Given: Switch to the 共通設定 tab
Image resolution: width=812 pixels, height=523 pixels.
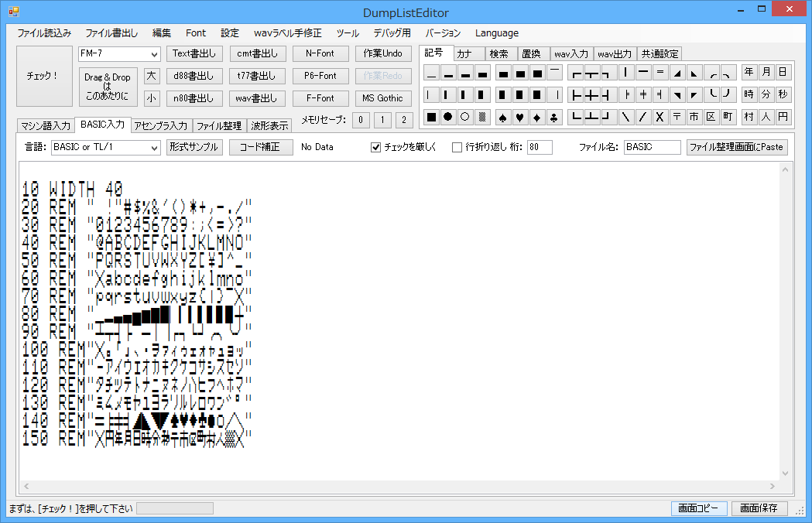Looking at the screenshot, I should [660, 54].
